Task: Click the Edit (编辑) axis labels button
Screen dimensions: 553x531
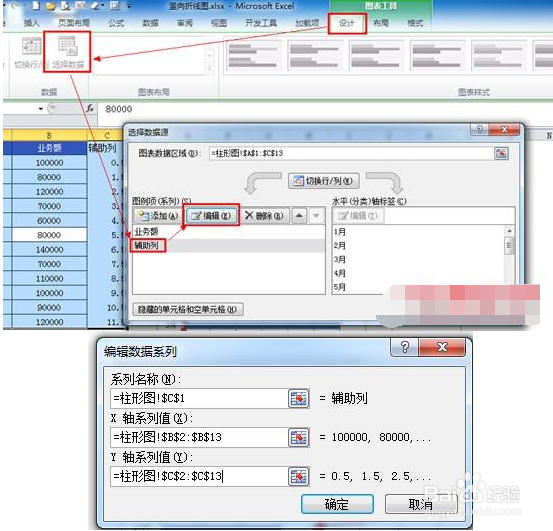Action: point(358,215)
